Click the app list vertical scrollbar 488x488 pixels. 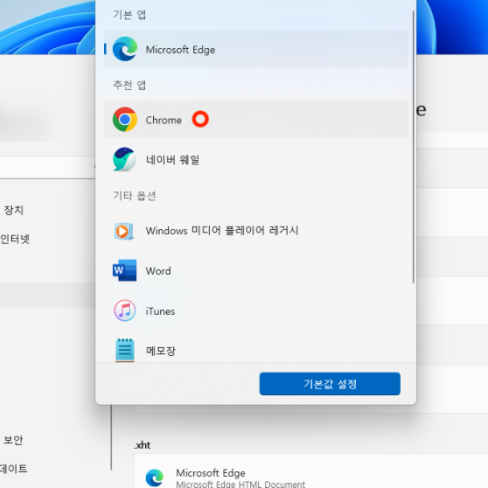click(413, 147)
